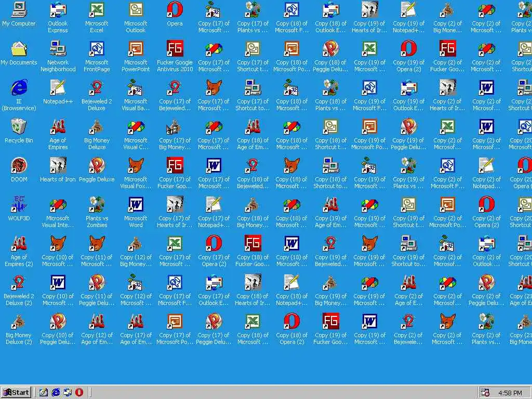Viewport: 532px width, 399px height.
Task: Launch Internet Explorer from Quick Launch
Action: click(x=55, y=393)
